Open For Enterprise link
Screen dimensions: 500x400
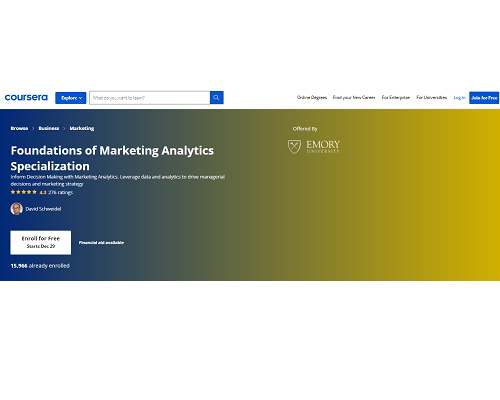tap(396, 98)
